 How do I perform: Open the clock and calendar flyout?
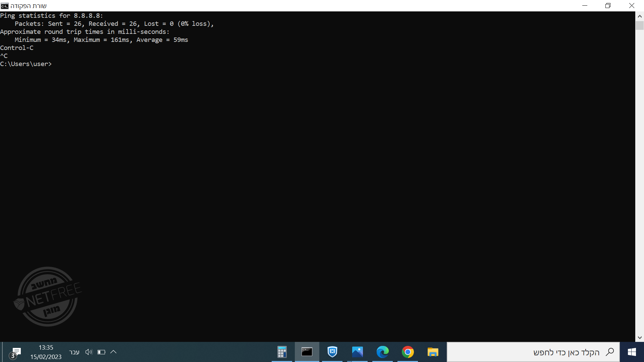point(46,352)
